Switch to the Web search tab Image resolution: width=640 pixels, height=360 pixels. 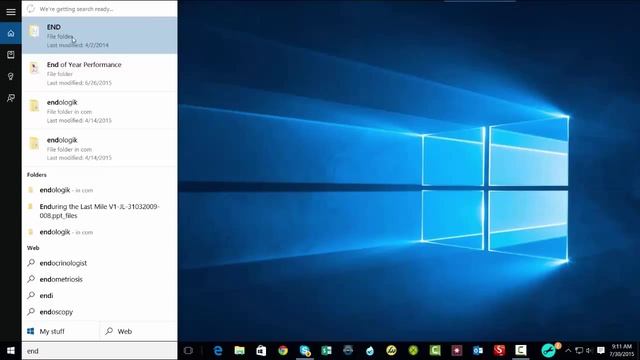click(x=139, y=331)
